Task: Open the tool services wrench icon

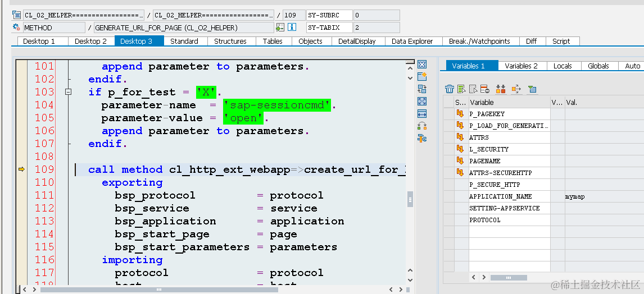Action: tap(422, 138)
